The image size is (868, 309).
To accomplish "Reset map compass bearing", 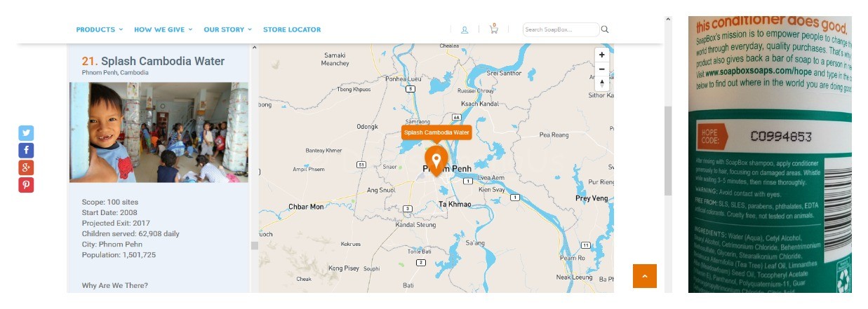I will click(x=601, y=84).
